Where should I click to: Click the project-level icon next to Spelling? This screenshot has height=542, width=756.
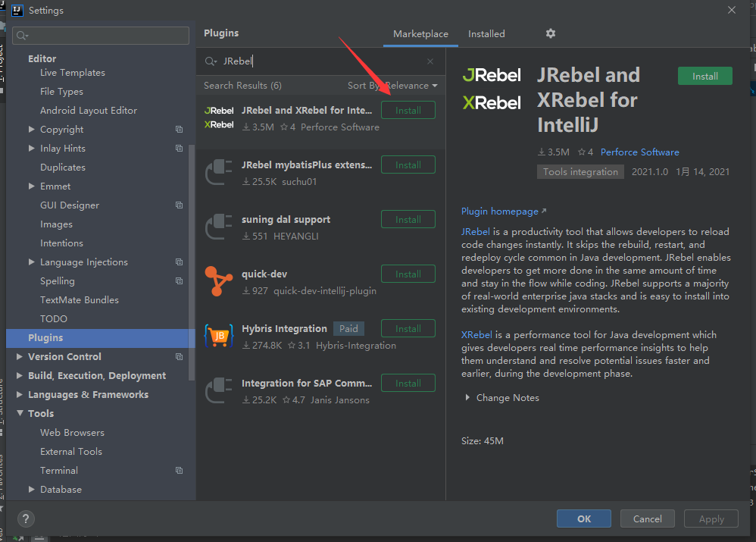click(x=179, y=281)
